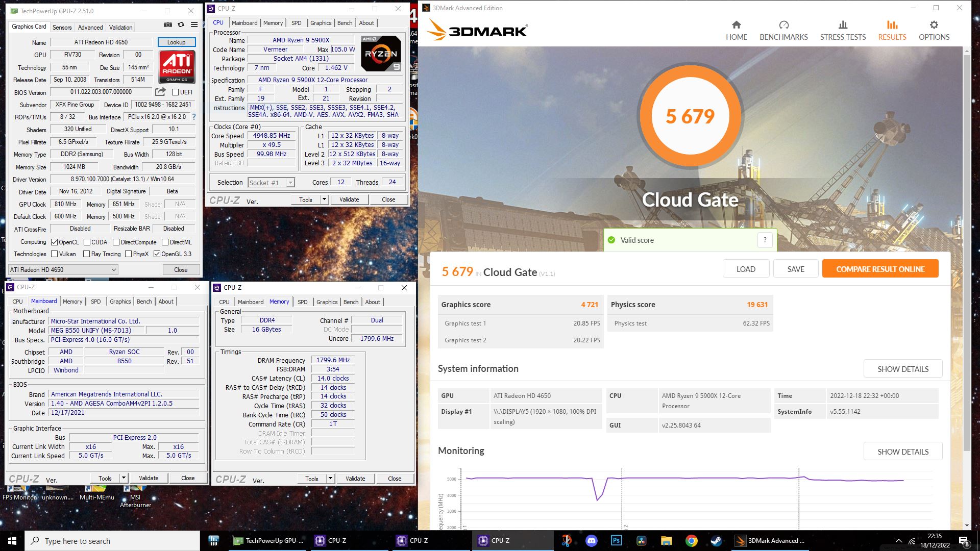Click the 3DMark Load button
Viewport: 980px width, 551px height.
pos(745,269)
